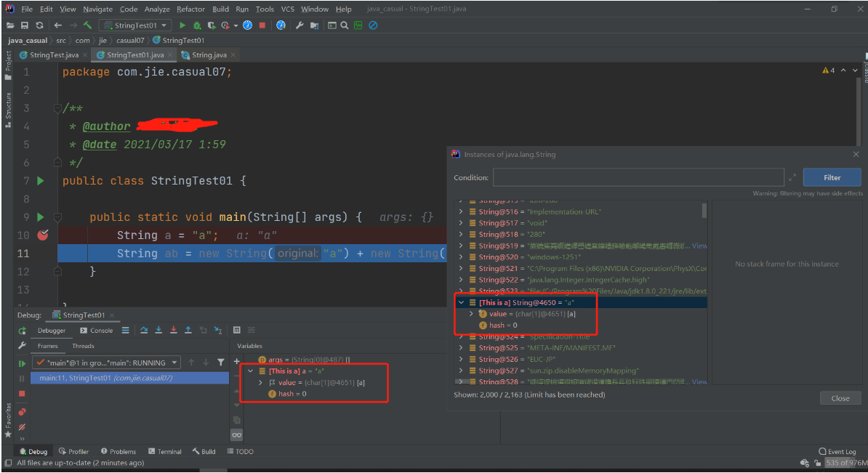Switch to the StringTest.java tab
This screenshot has height=473, width=868.
54,54
